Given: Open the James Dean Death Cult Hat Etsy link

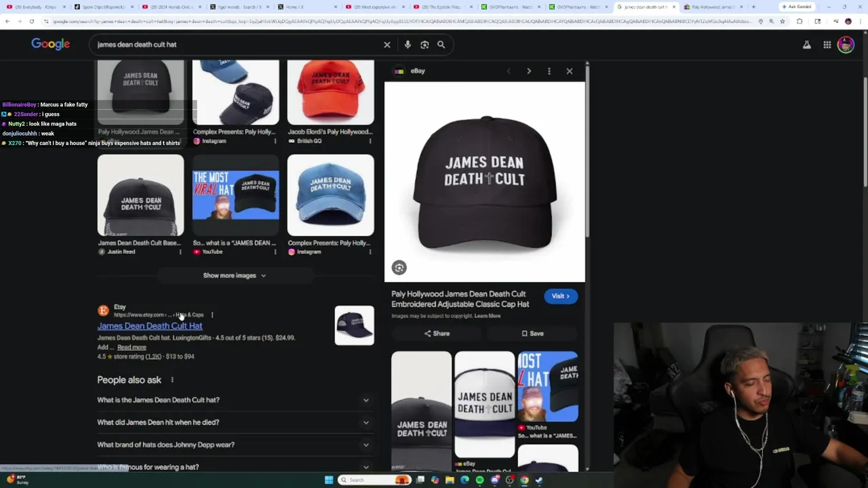Looking at the screenshot, I should [150, 326].
